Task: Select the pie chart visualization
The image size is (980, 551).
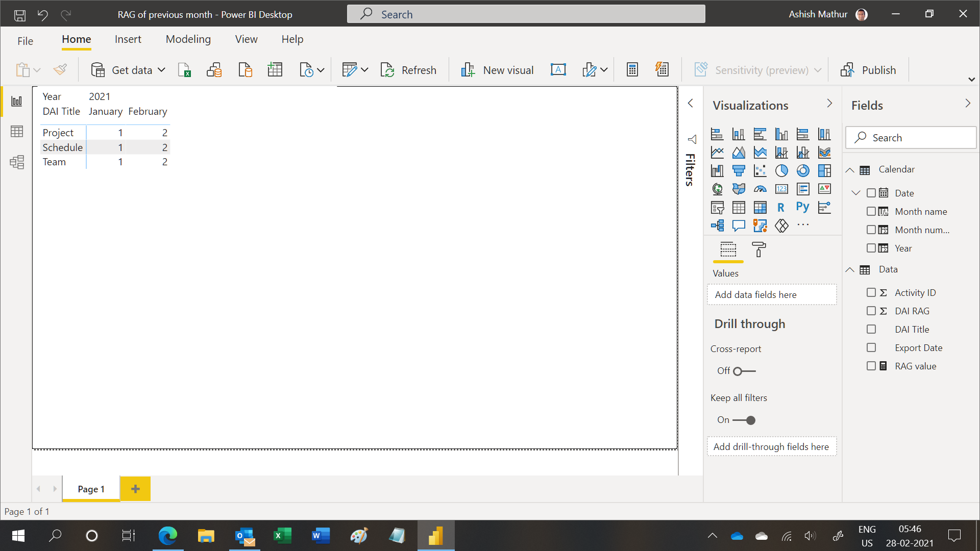Action: point(781,171)
